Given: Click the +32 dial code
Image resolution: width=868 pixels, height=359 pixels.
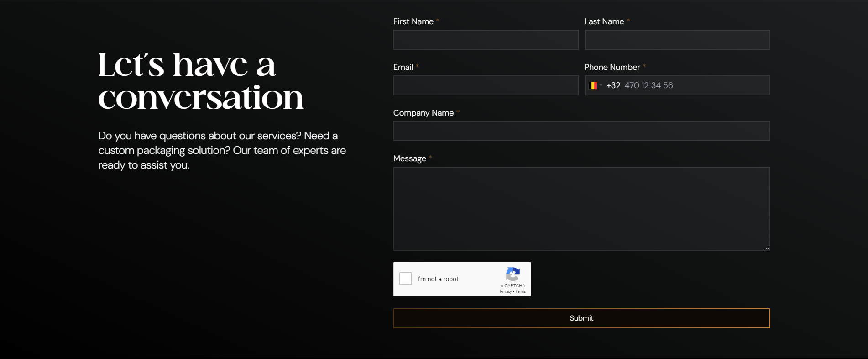Looking at the screenshot, I should click(x=613, y=85).
